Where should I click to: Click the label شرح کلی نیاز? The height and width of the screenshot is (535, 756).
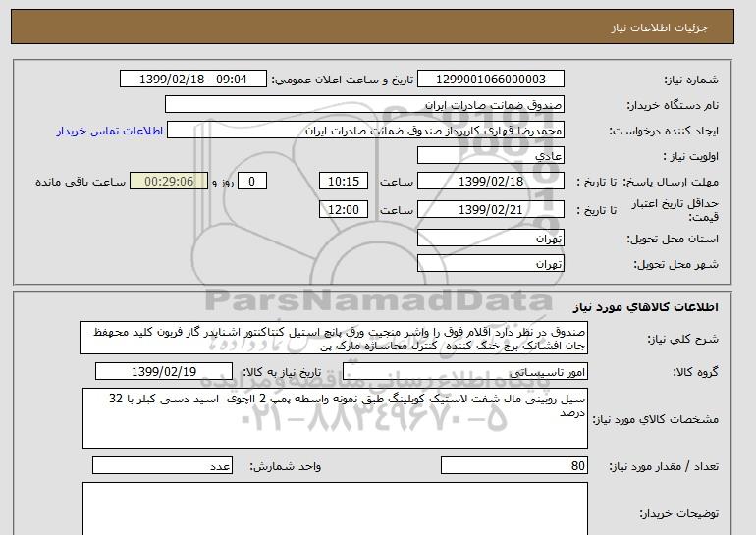[x=682, y=339]
